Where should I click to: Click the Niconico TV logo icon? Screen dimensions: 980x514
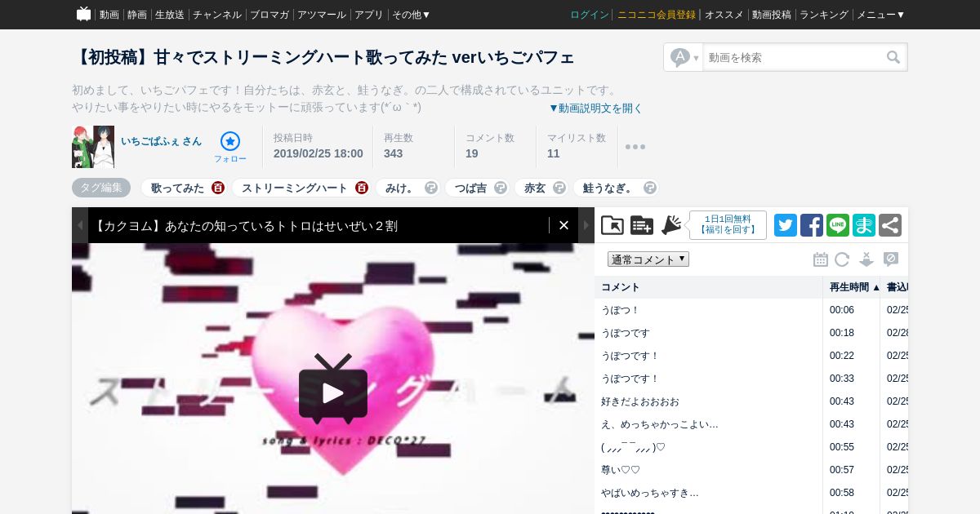click(x=83, y=14)
